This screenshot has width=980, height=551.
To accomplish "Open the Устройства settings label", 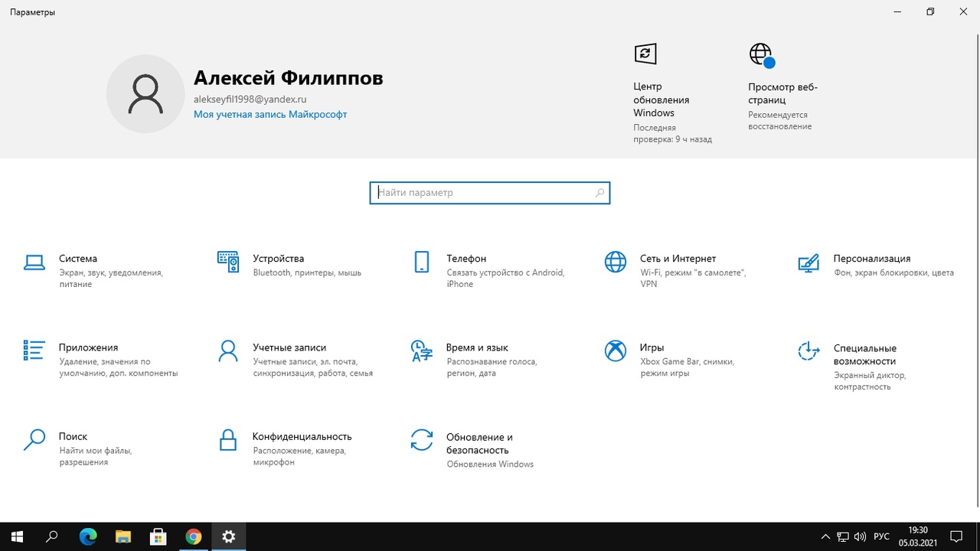I will [279, 259].
